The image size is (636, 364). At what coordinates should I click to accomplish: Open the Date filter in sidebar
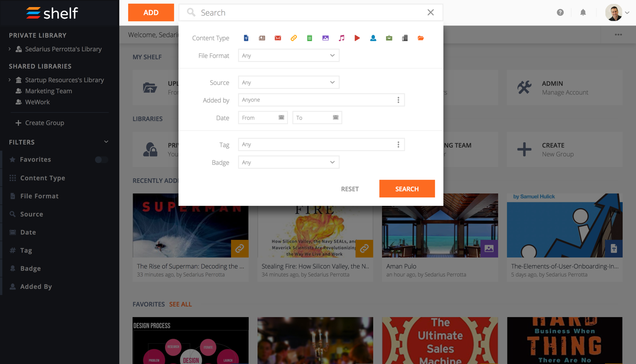point(28,232)
